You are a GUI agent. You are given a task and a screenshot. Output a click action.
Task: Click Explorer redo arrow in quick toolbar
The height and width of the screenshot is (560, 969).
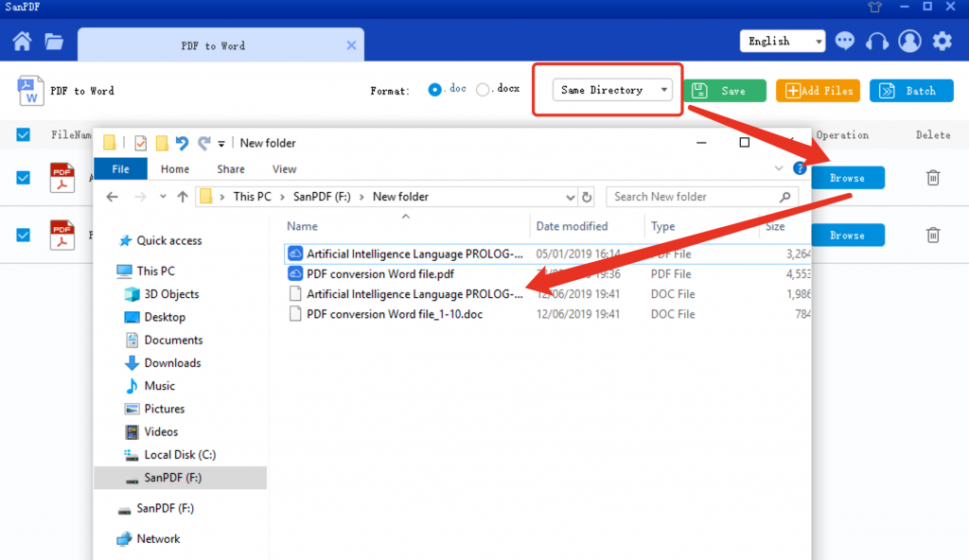pyautogui.click(x=204, y=144)
